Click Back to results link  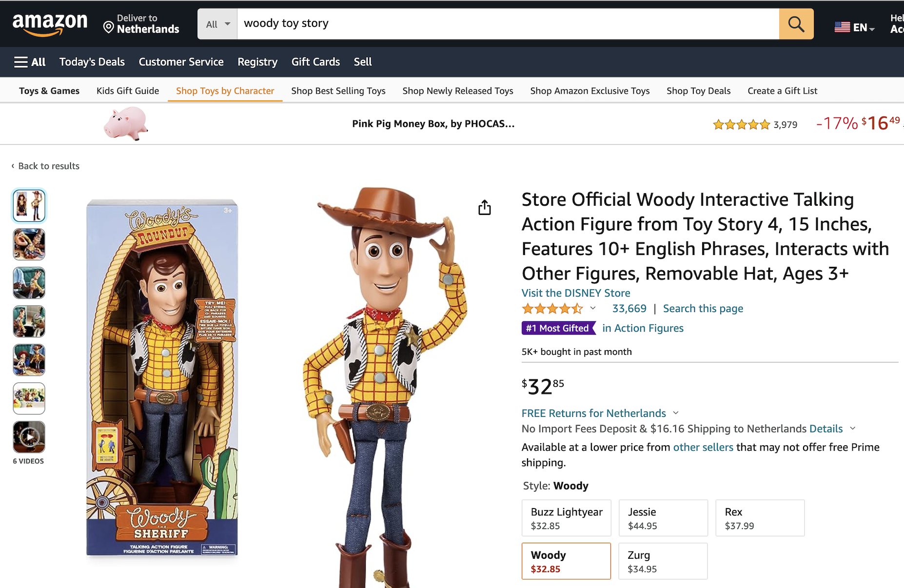tap(48, 166)
